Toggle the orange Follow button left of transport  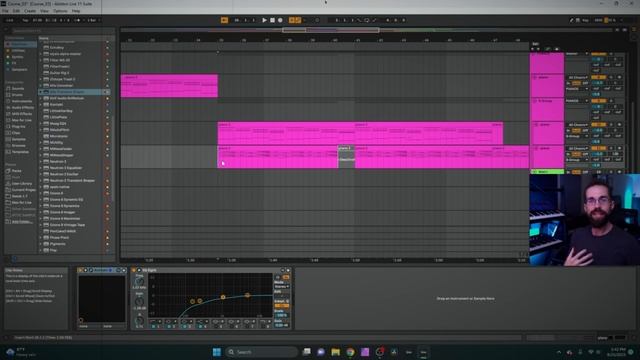pos(224,20)
